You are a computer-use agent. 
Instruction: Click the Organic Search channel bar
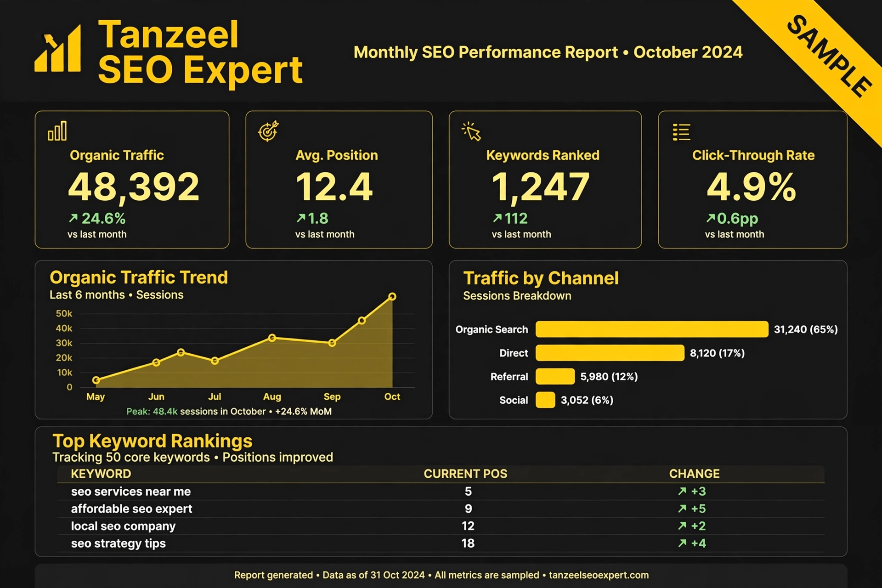pyautogui.click(x=652, y=329)
